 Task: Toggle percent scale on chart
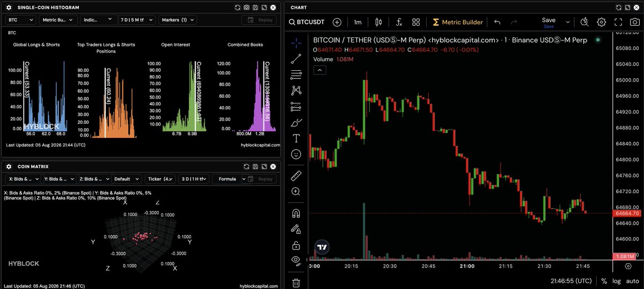[x=604, y=281]
